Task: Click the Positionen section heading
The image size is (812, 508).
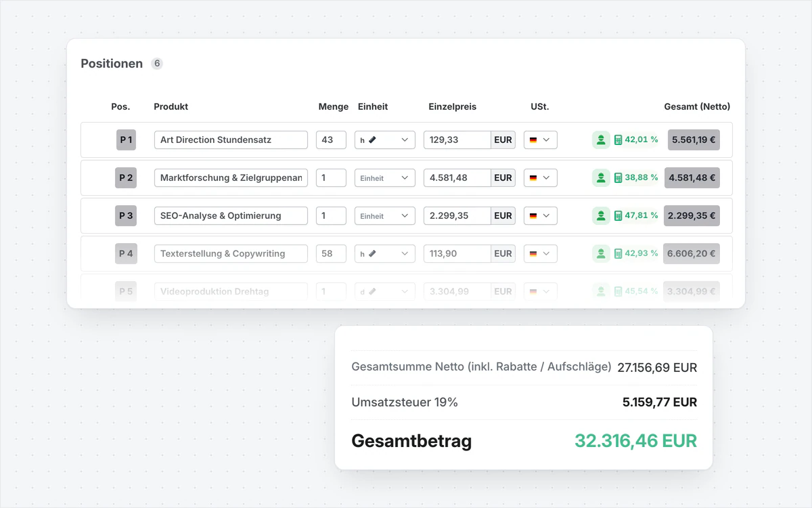Action: [x=112, y=64]
